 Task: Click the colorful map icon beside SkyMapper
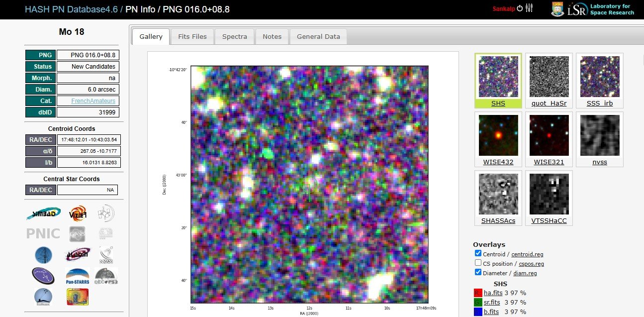[x=77, y=297]
